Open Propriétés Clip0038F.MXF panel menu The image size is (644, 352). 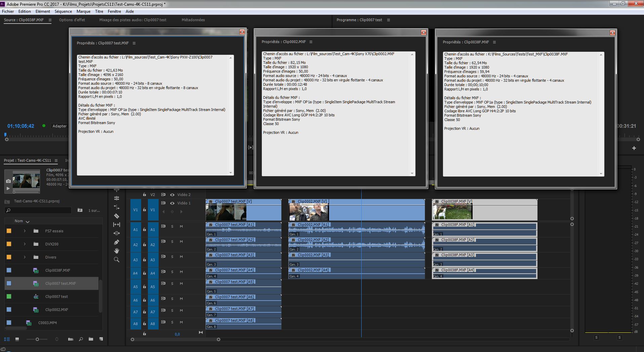(x=494, y=42)
